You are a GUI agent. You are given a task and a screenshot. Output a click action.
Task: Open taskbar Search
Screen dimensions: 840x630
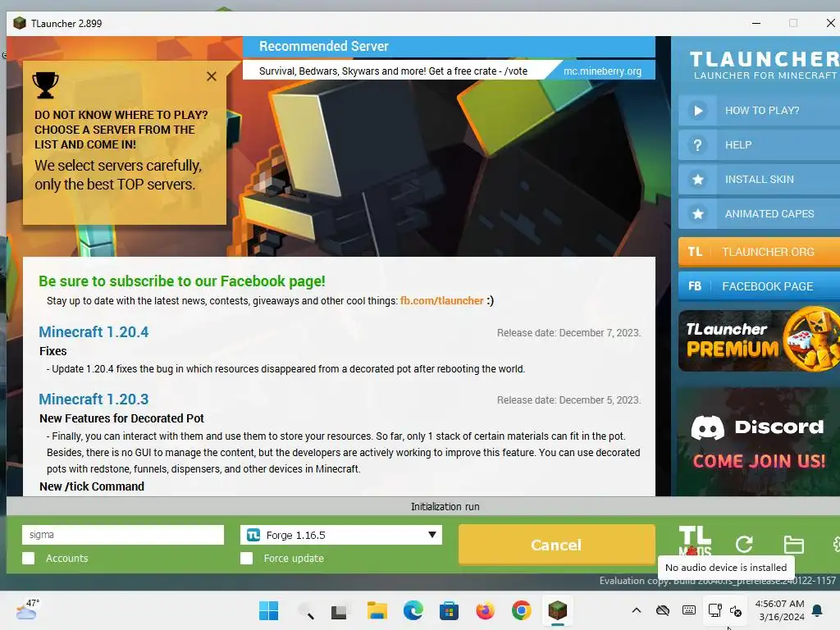click(305, 610)
